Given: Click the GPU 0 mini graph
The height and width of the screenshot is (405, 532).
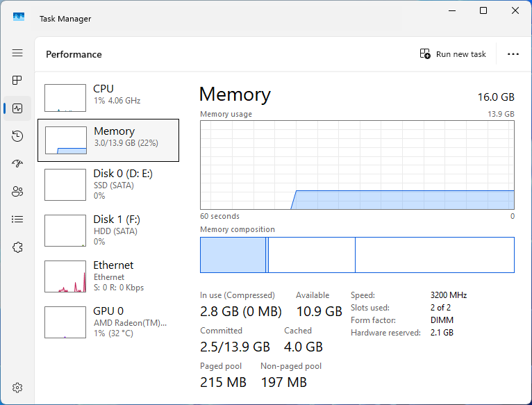Looking at the screenshot, I should 65,322.
